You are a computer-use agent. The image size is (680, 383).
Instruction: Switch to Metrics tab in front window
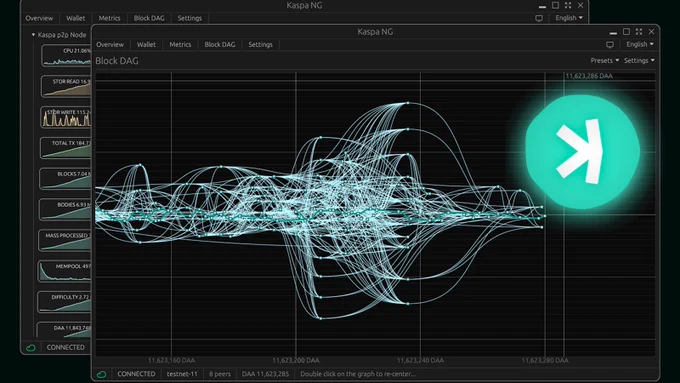coord(180,44)
